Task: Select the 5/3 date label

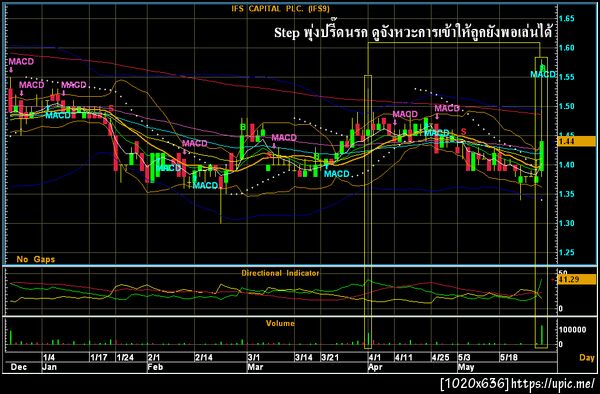Action: [x=464, y=357]
